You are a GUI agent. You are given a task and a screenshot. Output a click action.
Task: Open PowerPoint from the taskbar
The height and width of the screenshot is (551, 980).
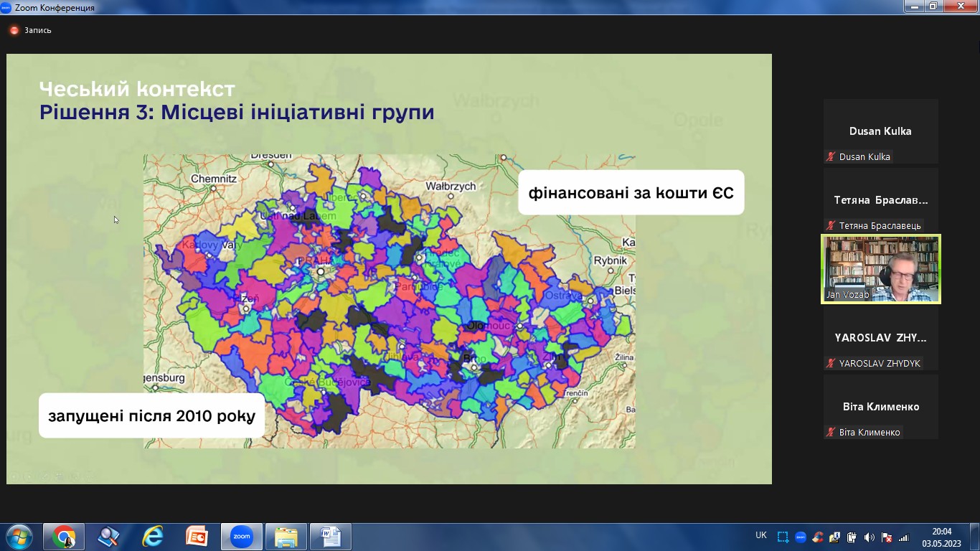[x=197, y=537]
